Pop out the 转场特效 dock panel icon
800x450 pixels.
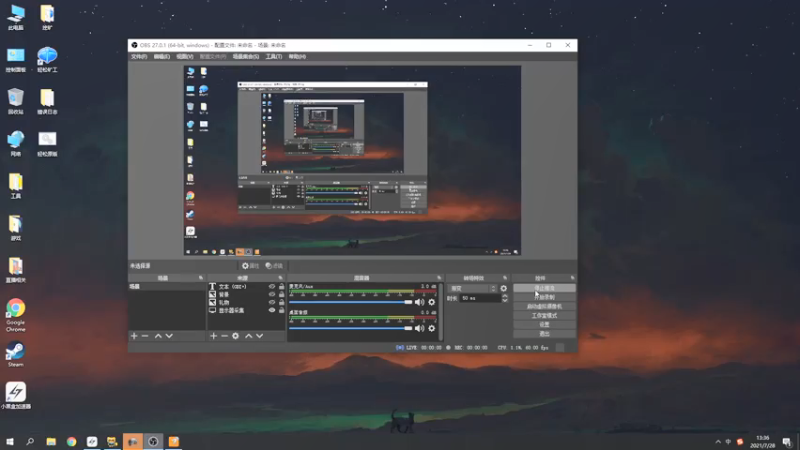tap(505, 278)
